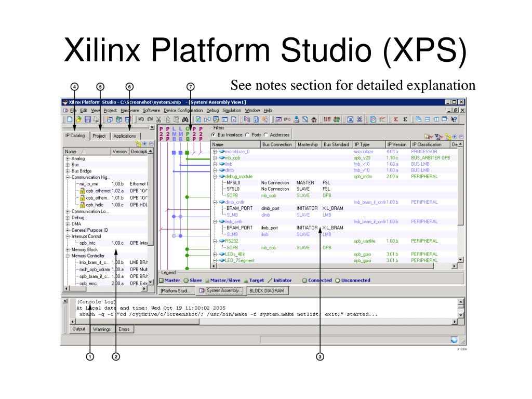
Task: Click the black sigma toolbar icon
Action: [405, 119]
